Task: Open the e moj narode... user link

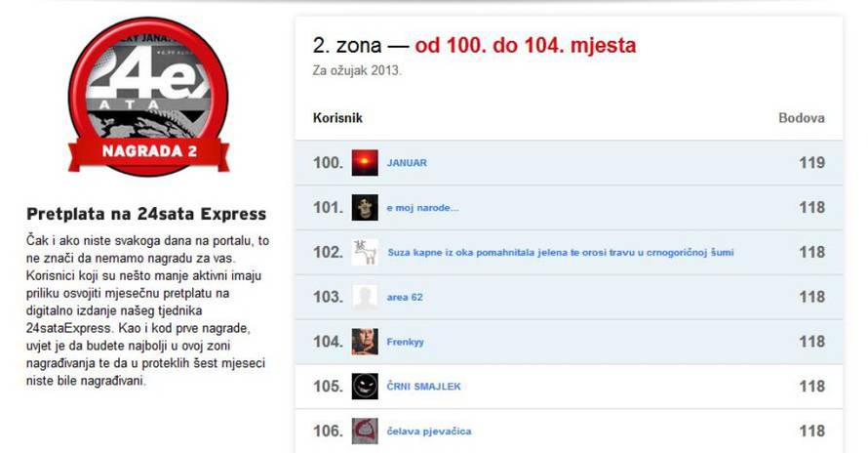Action: (x=422, y=208)
